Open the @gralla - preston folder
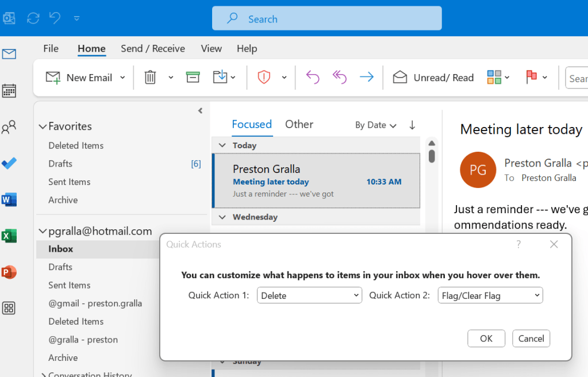Screen dimensions: 588x377 [83, 340]
